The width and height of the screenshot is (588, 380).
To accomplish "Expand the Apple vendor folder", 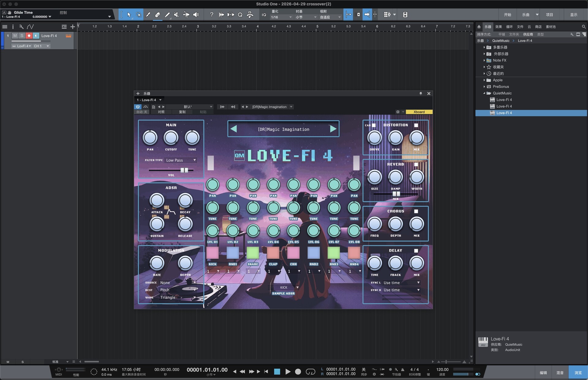I will click(484, 80).
